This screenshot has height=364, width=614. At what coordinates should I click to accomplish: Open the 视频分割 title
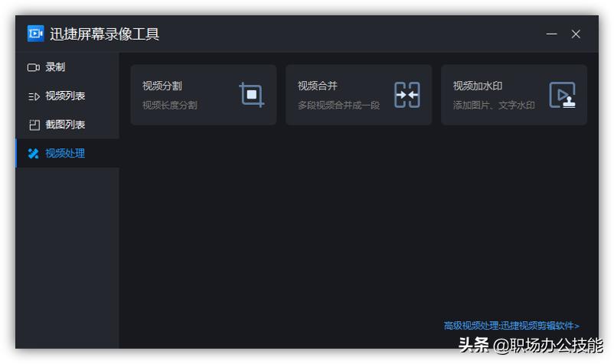coord(162,86)
